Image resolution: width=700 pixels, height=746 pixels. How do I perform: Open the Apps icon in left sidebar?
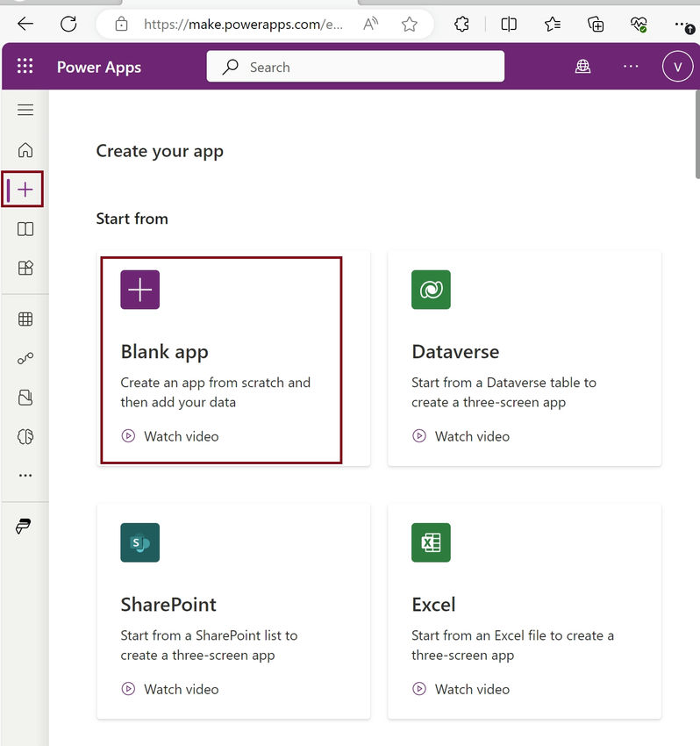tap(25, 269)
